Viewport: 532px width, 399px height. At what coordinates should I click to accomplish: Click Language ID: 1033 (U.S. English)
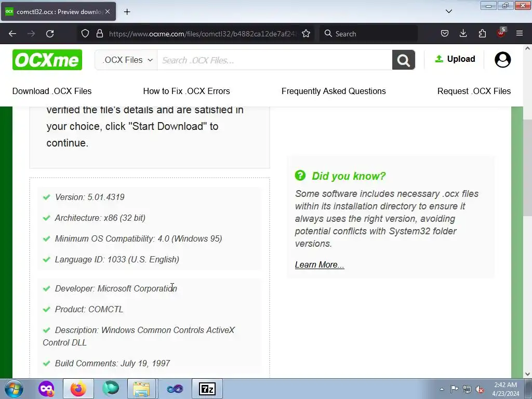pyautogui.click(x=117, y=259)
